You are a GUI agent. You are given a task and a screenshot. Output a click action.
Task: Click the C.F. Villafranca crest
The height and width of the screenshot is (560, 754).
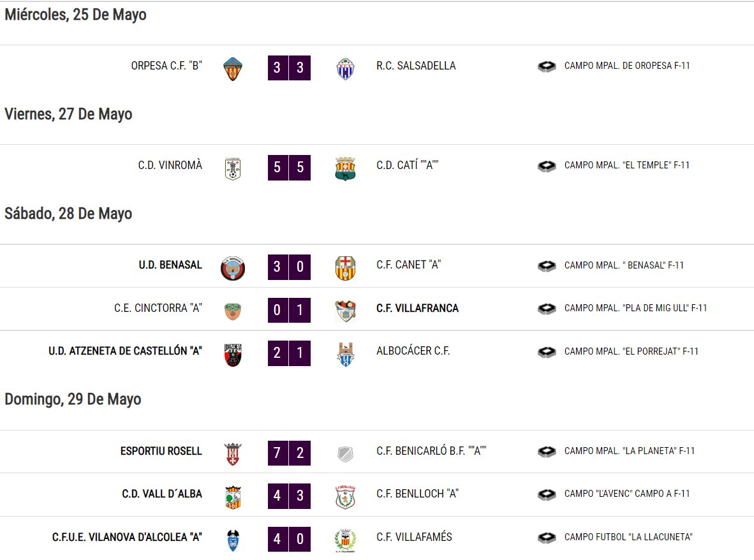[x=345, y=311]
